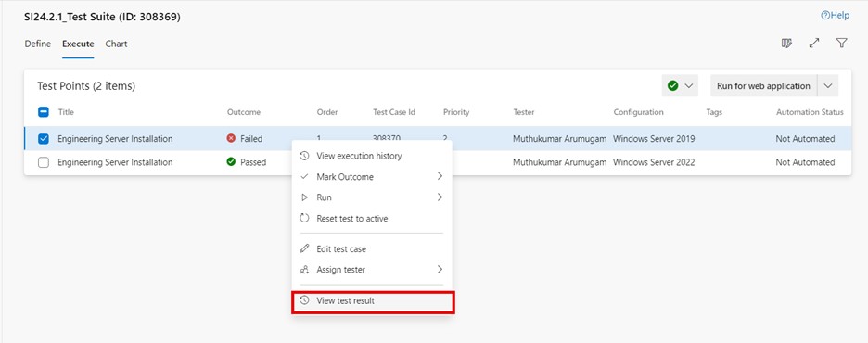This screenshot has height=343, width=868.
Task: Expand the mark outcome dropdown chevron
Action: [x=689, y=85]
